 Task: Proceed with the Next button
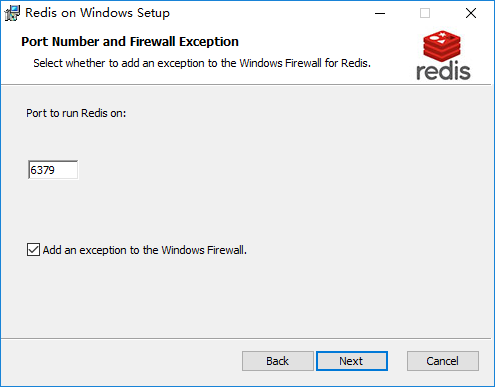(x=352, y=361)
